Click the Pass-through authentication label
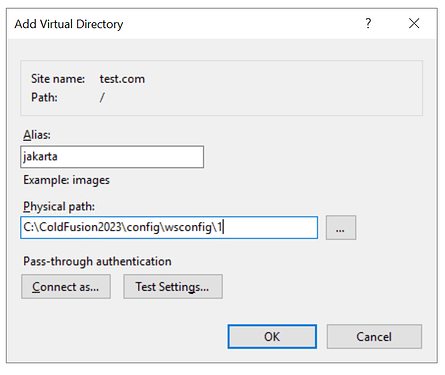This screenshot has width=445, height=375. pyautogui.click(x=97, y=261)
